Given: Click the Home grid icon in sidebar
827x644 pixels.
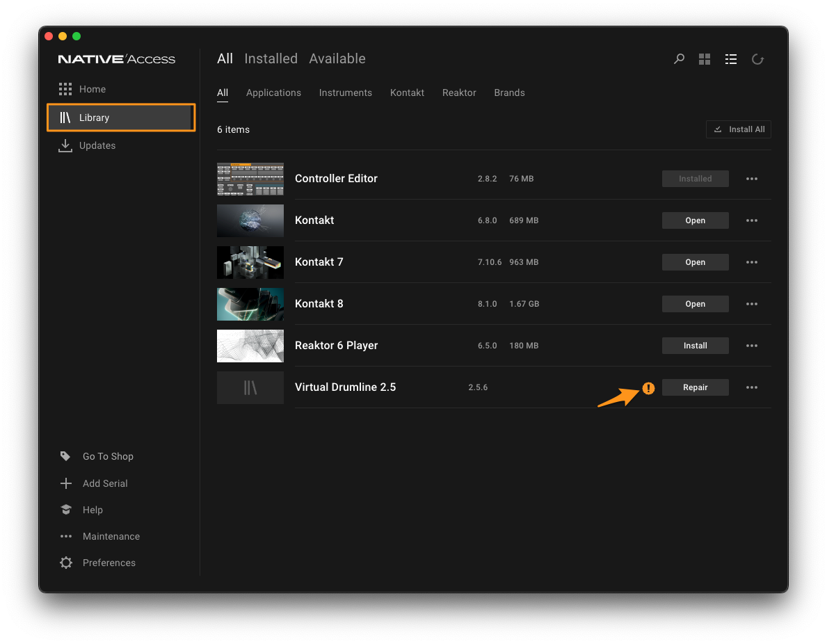Looking at the screenshot, I should tap(65, 89).
